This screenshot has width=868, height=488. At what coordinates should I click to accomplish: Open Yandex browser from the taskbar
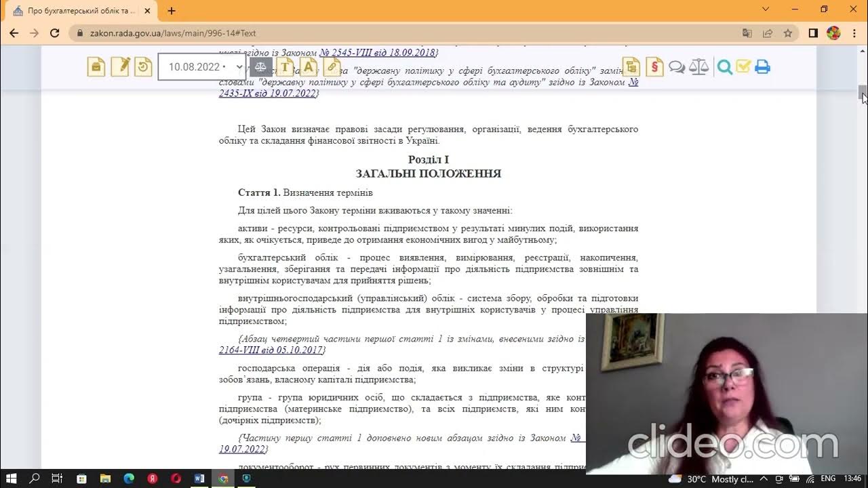click(x=153, y=479)
